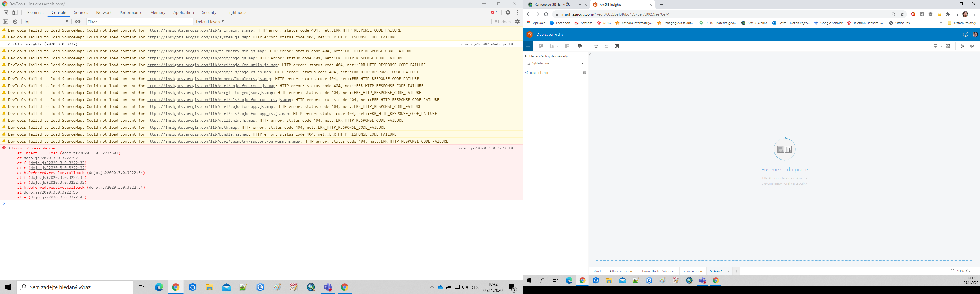Viewport: 980px width, 294px height.
Task: Open the index.js?2020.3.0.3222:18 source link
Action: (485, 148)
